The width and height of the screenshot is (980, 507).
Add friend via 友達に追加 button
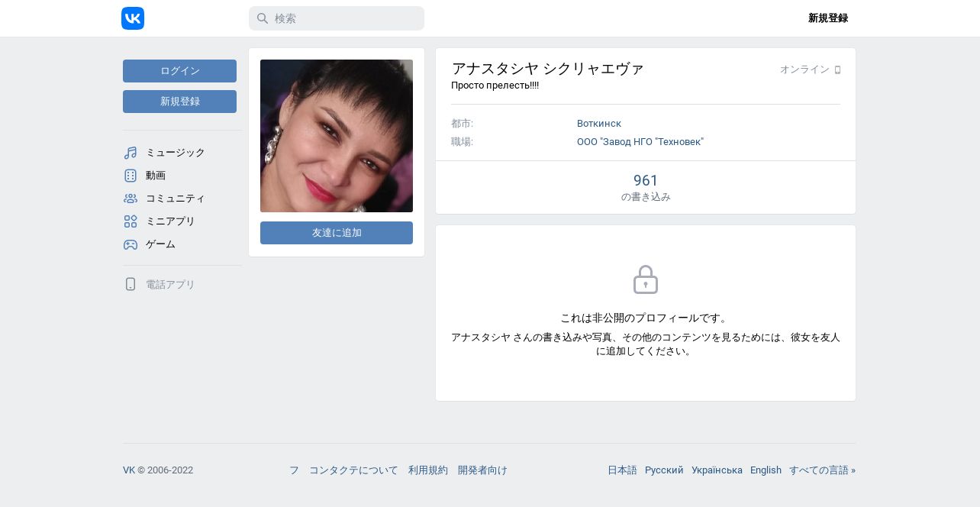pos(337,233)
